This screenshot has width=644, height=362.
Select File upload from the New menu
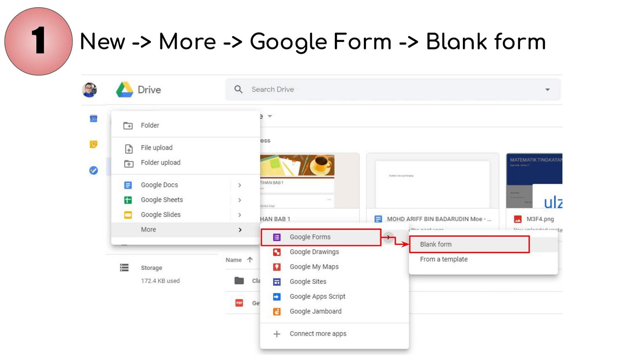tap(156, 148)
